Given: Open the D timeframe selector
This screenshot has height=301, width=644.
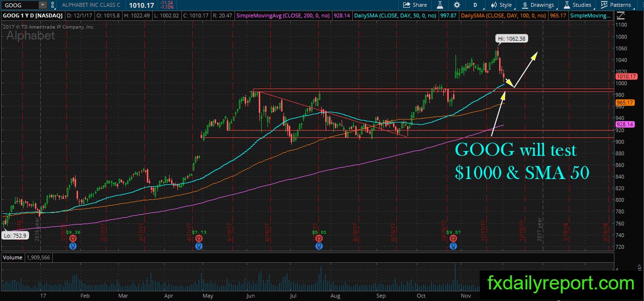Looking at the screenshot, I should (x=475, y=5).
